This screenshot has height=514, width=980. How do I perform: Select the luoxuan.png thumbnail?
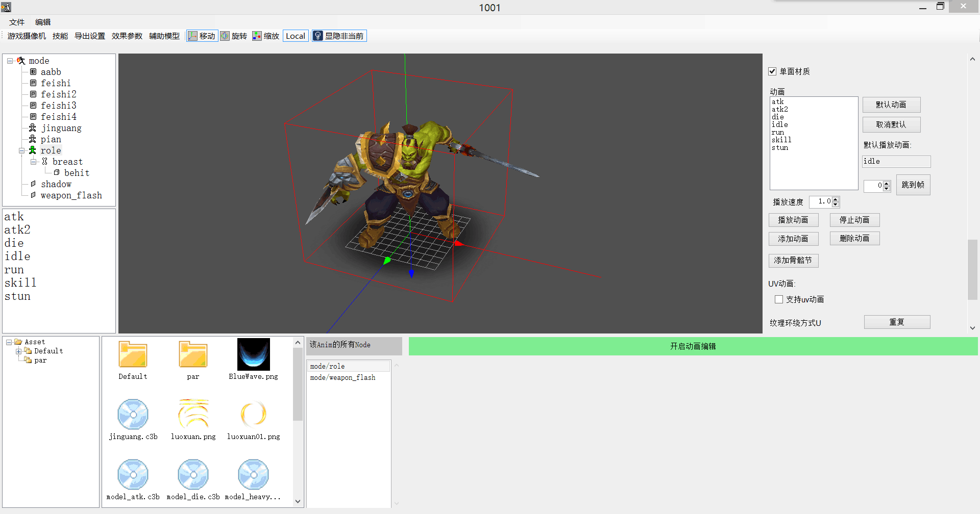point(193,414)
